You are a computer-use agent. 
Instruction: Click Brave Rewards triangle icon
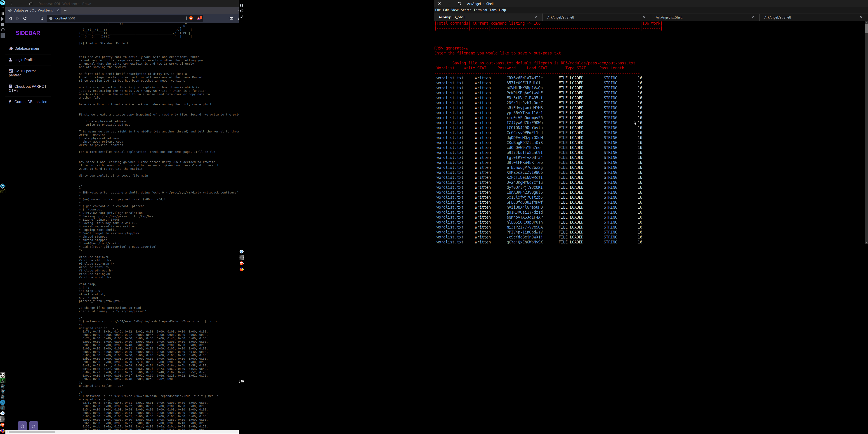pyautogui.click(x=199, y=18)
